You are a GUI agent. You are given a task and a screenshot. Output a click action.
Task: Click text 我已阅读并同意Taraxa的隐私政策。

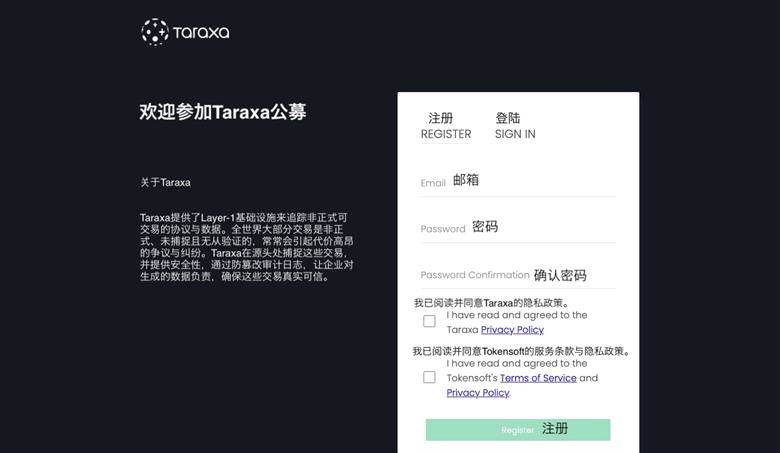point(491,303)
